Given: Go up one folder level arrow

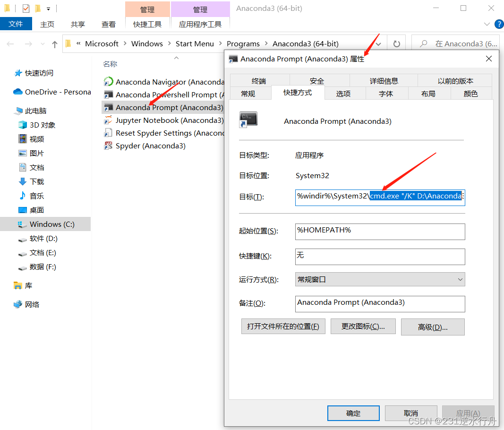Looking at the screenshot, I should click(55, 44).
